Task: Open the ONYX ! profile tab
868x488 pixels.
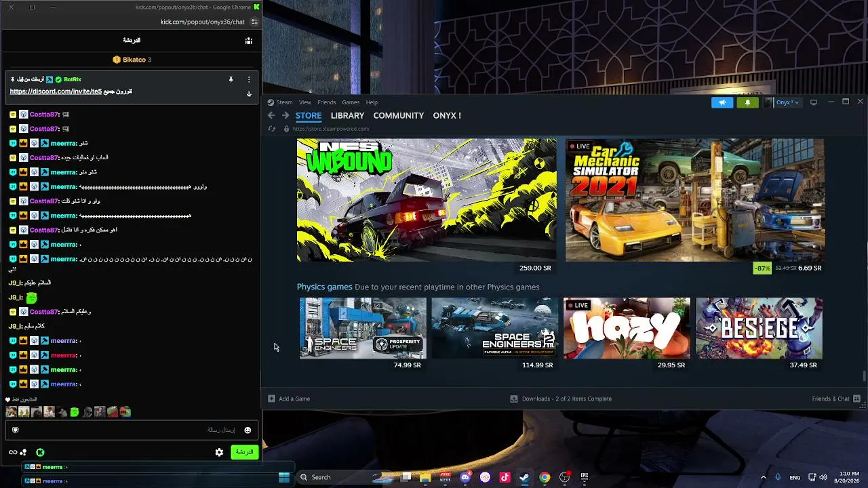Action: click(447, 116)
